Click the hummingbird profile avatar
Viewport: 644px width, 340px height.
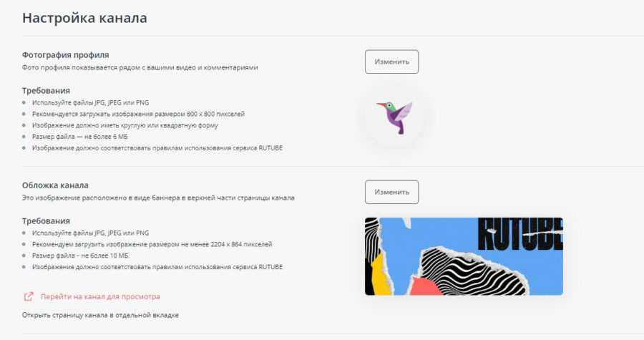tap(394, 117)
